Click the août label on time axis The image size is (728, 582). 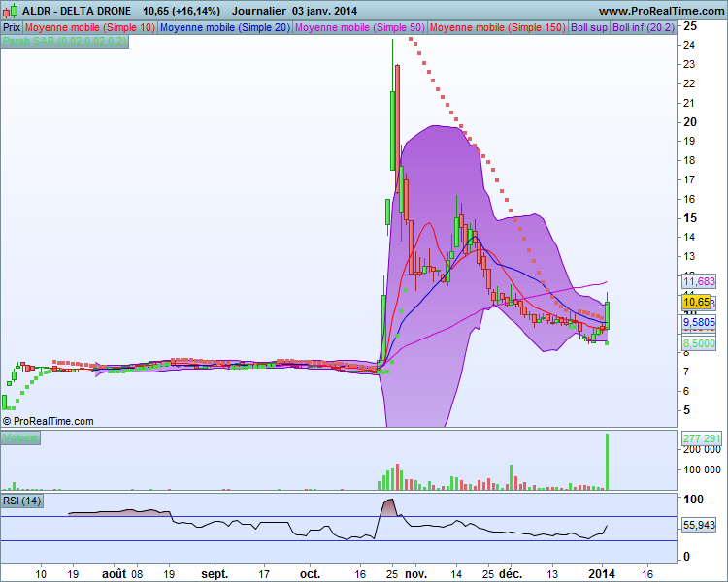tap(115, 574)
